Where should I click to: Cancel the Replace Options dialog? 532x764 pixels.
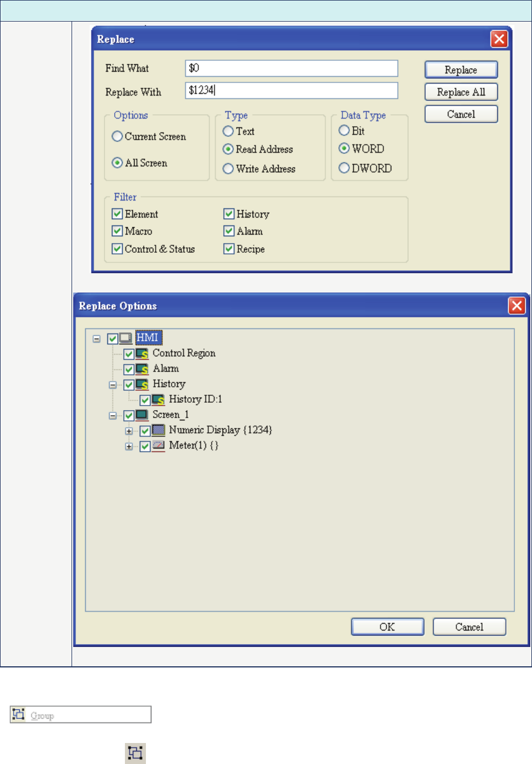469,627
